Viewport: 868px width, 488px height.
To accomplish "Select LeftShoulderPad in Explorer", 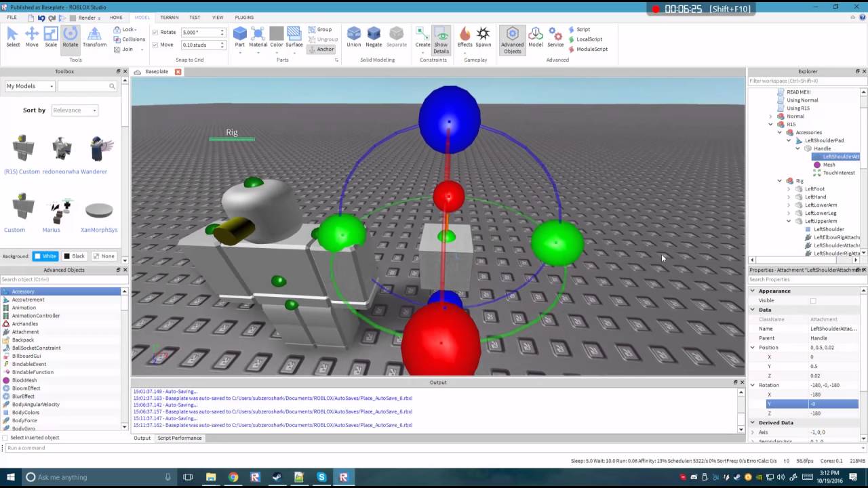I will (824, 140).
